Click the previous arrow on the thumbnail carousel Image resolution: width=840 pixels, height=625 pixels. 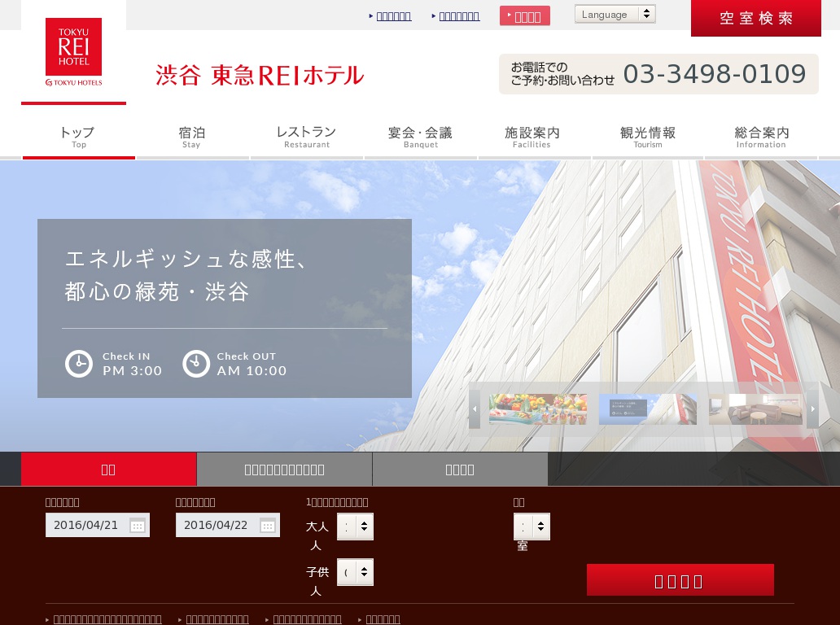pyautogui.click(x=474, y=409)
